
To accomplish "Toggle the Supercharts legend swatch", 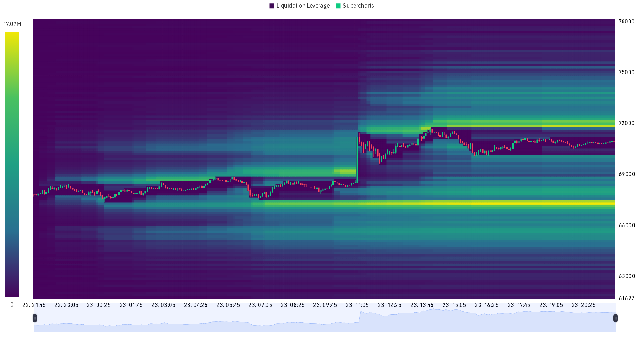I will pos(338,6).
